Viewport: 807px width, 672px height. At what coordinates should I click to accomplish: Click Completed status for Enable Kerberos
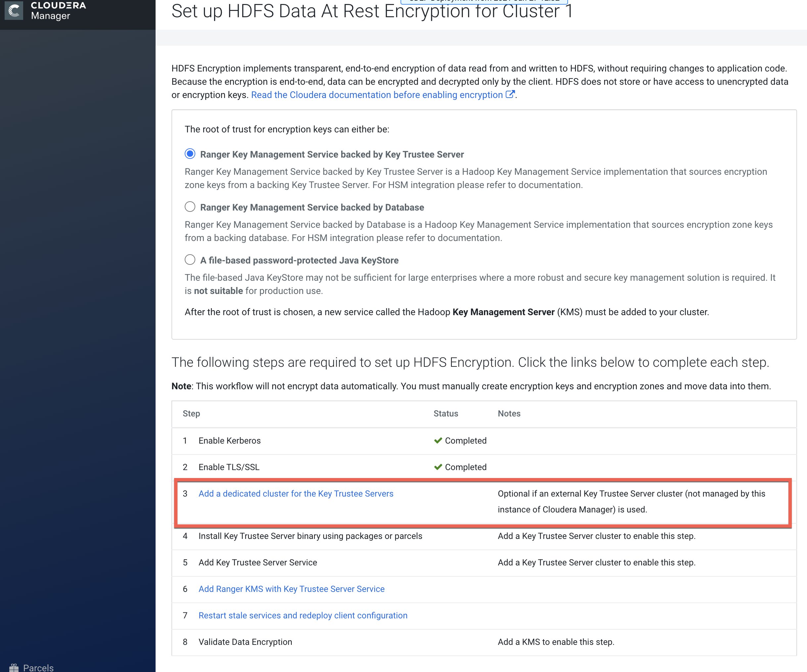[466, 440]
